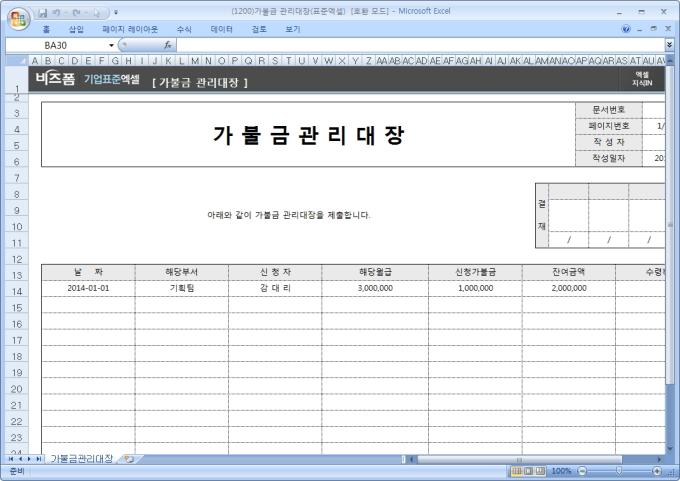Go to next sheet with tab navigation arrow
The image size is (680, 481).
tap(29, 459)
